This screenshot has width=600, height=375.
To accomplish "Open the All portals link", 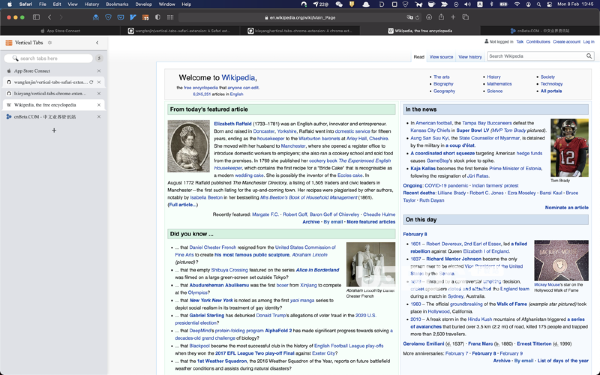I will 551,91.
